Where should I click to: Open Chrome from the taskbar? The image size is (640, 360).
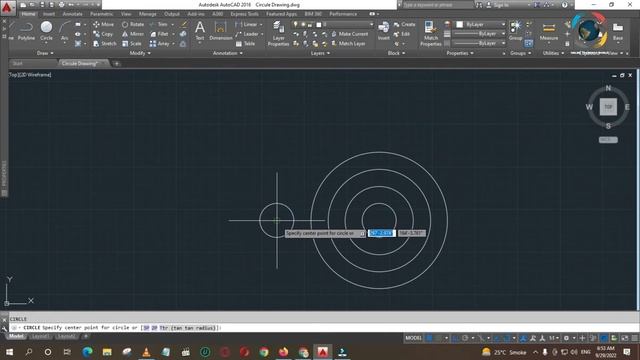click(x=264, y=352)
